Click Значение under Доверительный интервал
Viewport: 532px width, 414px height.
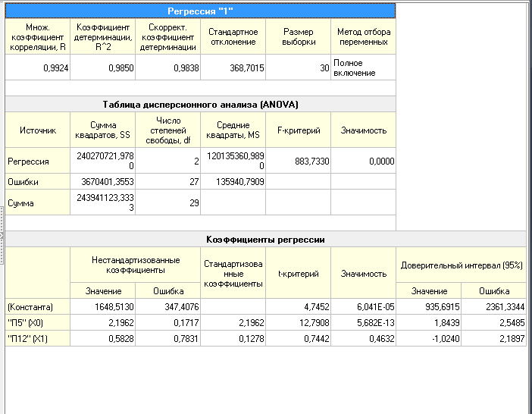[428, 291]
